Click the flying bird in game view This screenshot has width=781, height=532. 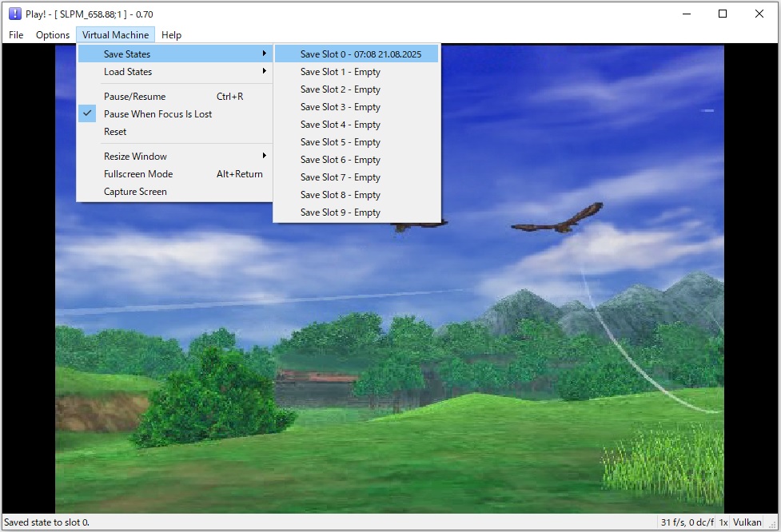pos(557,219)
